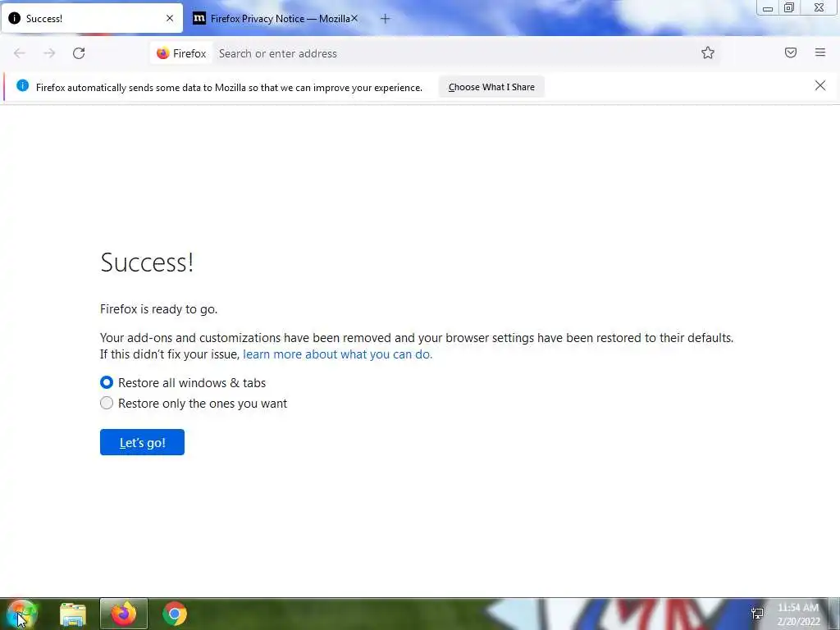Click the Let's go! button

(142, 442)
